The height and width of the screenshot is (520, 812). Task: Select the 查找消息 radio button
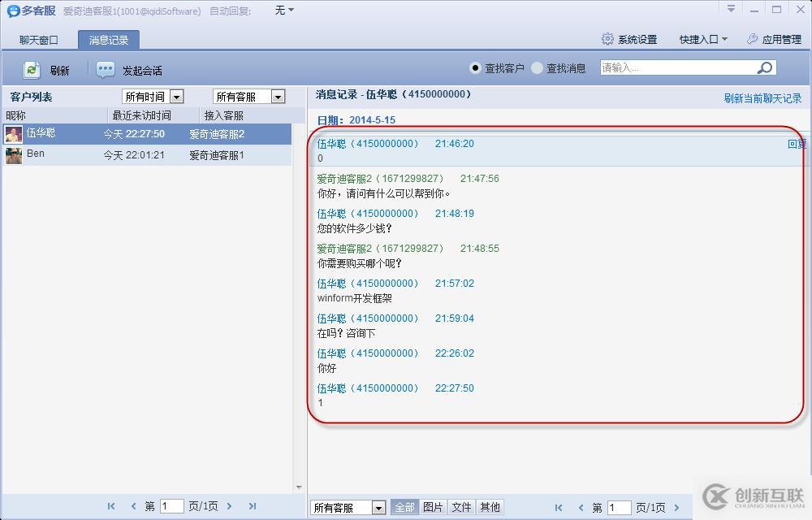pos(536,67)
